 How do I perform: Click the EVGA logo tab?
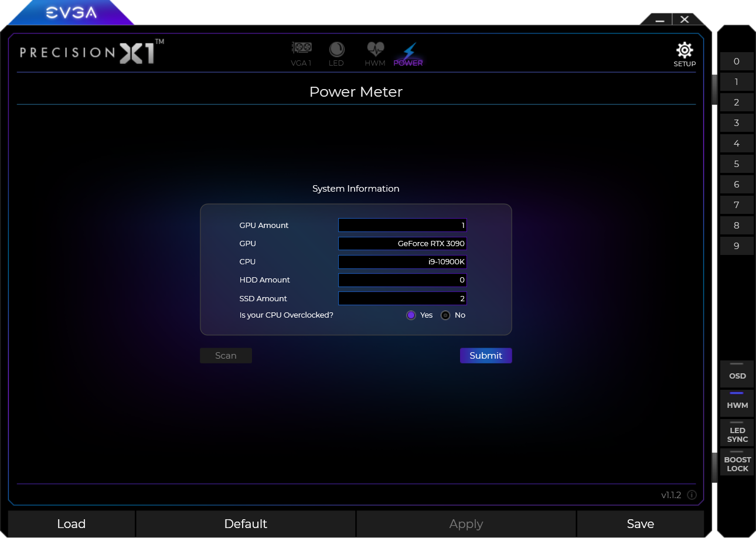pos(71,13)
